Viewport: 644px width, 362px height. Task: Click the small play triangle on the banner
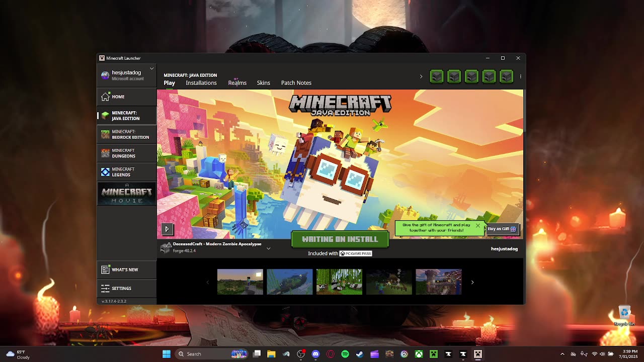(x=167, y=229)
